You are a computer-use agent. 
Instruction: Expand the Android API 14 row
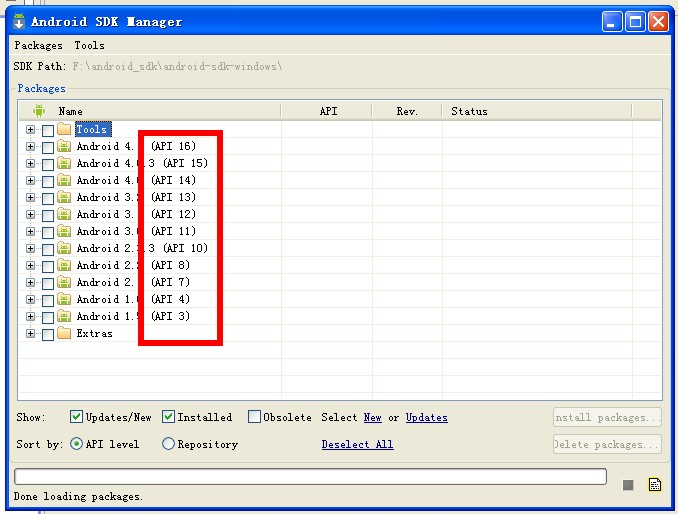[30, 180]
